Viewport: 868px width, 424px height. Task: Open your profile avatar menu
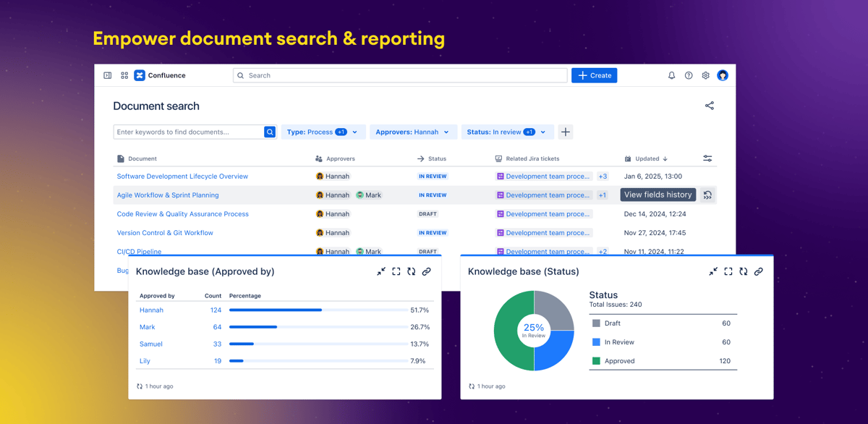(723, 75)
